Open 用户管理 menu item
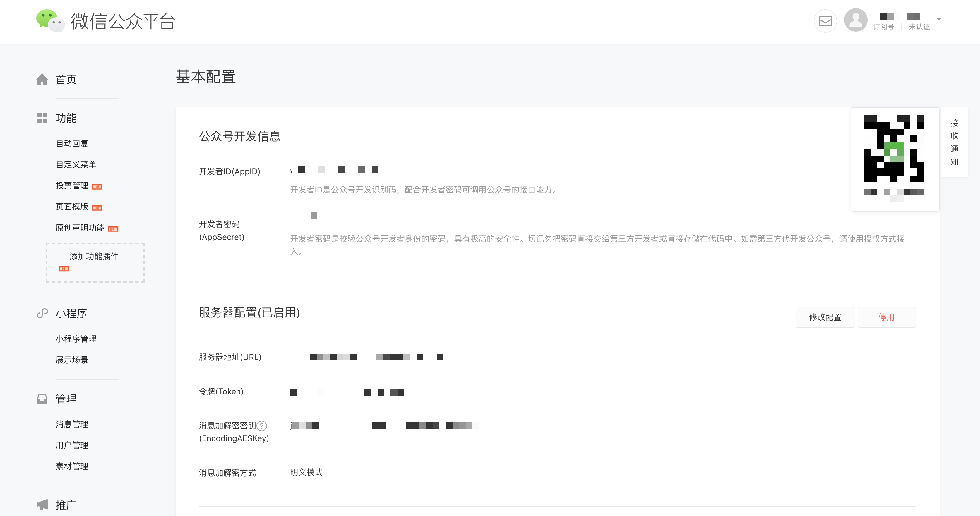Image resolution: width=980 pixels, height=516 pixels. pos(72,445)
